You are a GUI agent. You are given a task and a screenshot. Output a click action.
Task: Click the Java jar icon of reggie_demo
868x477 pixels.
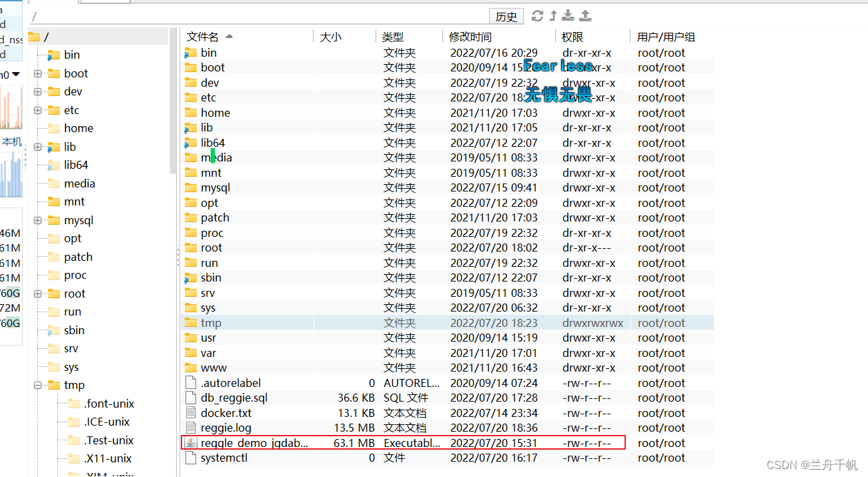[191, 443]
